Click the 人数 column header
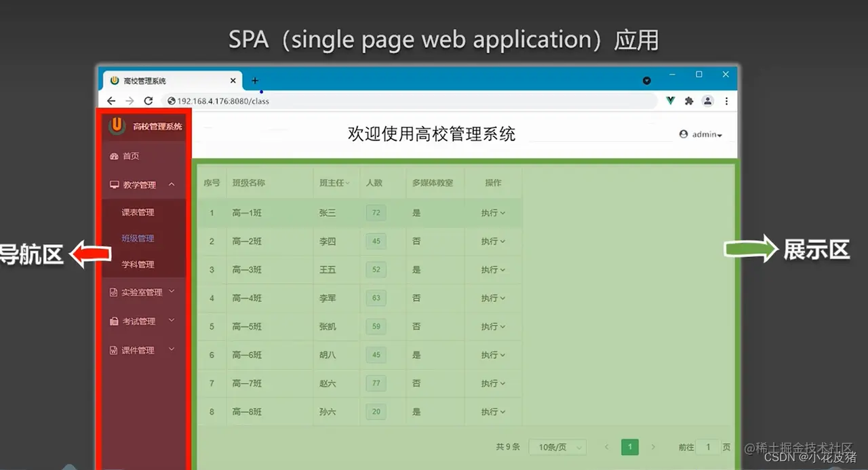 374,183
